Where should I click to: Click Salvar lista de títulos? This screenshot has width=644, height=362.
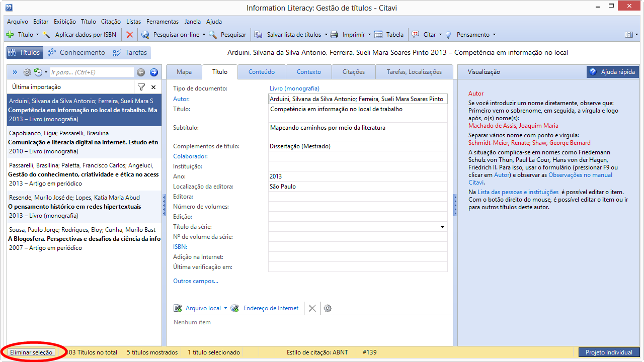(x=288, y=35)
